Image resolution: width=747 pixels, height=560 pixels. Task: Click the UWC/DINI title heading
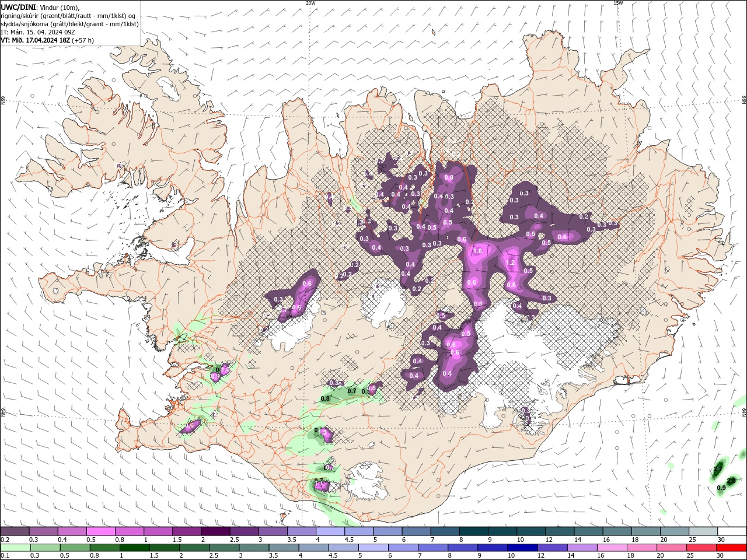pos(18,7)
